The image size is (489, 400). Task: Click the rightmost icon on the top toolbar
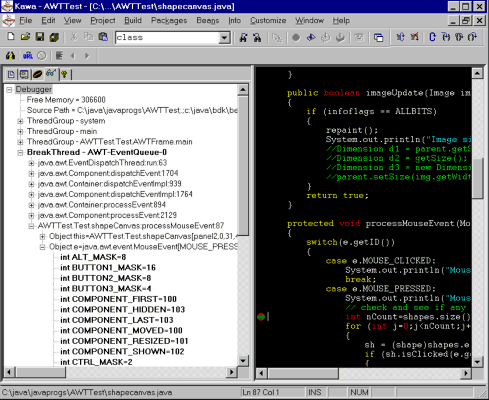pyautogui.click(x=472, y=37)
